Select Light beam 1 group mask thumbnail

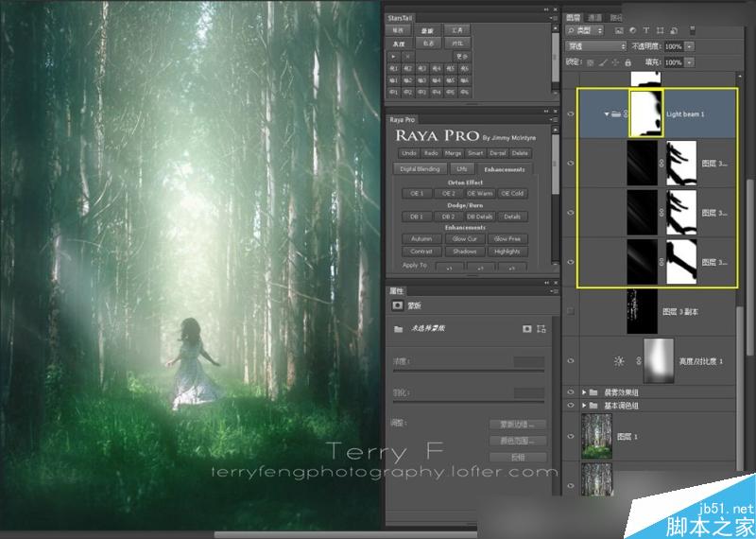coord(646,113)
